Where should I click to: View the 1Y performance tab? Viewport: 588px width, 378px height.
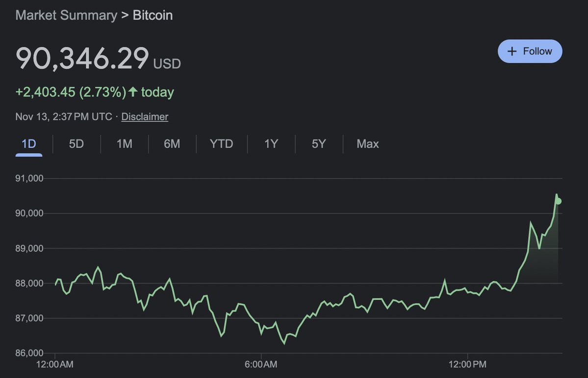tap(271, 144)
